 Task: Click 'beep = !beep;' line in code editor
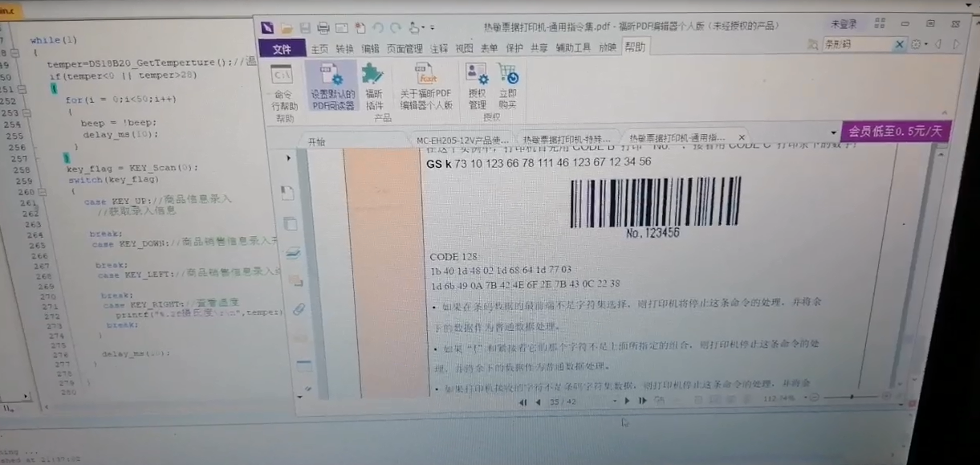(119, 124)
